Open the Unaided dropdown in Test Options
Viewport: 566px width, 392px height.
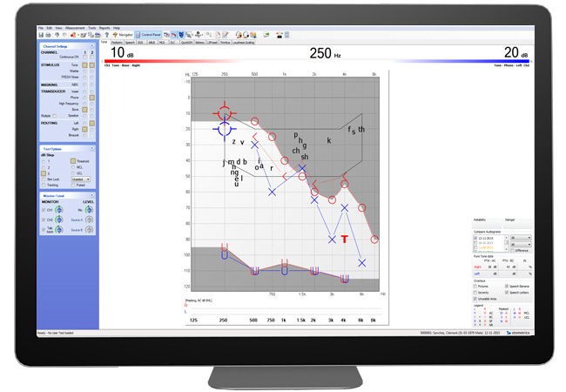pyautogui.click(x=82, y=179)
